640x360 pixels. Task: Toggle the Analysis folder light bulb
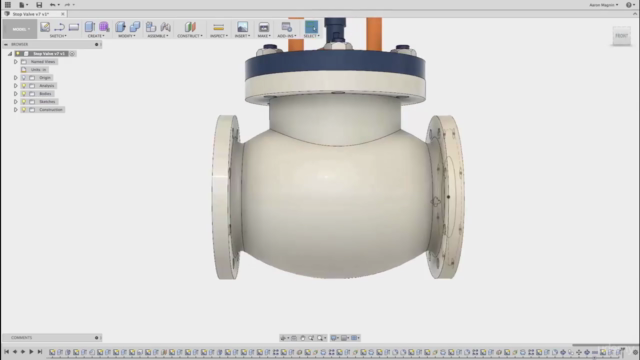(x=24, y=86)
